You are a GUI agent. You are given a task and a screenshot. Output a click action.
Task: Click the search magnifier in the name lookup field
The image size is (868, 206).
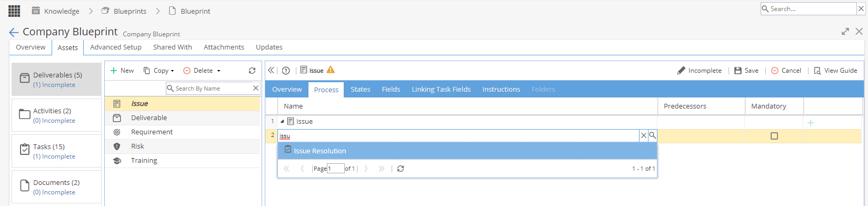653,135
